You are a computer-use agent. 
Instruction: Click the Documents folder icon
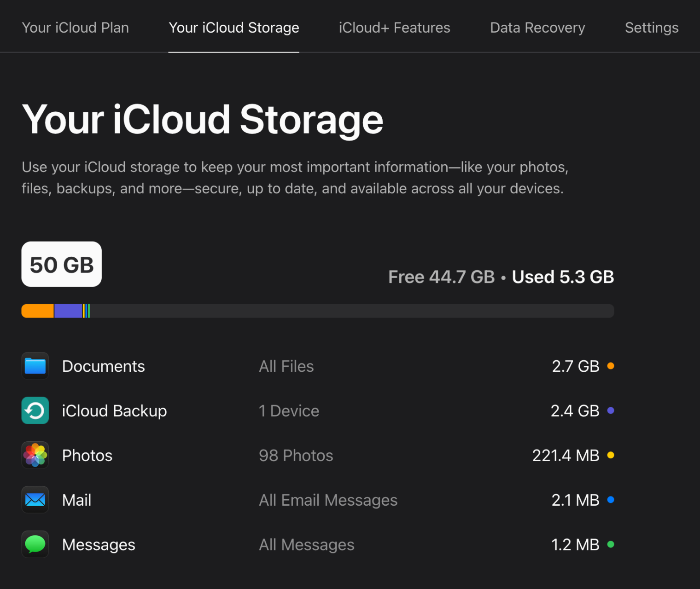click(35, 366)
